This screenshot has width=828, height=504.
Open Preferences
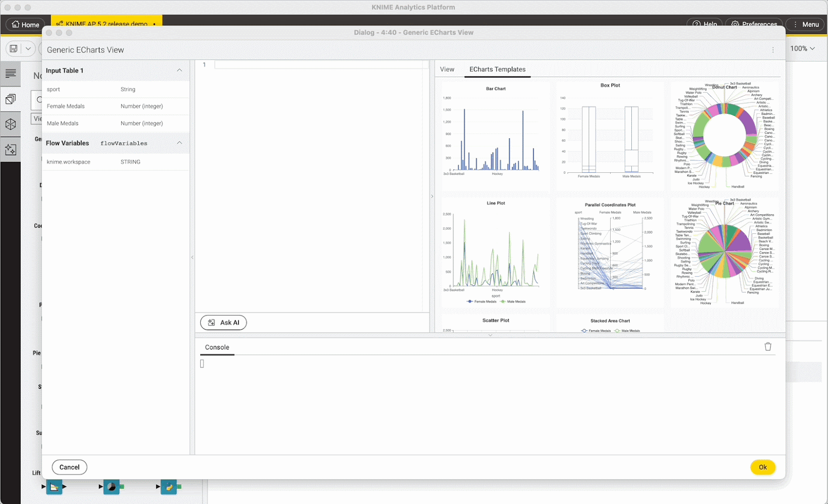point(755,24)
